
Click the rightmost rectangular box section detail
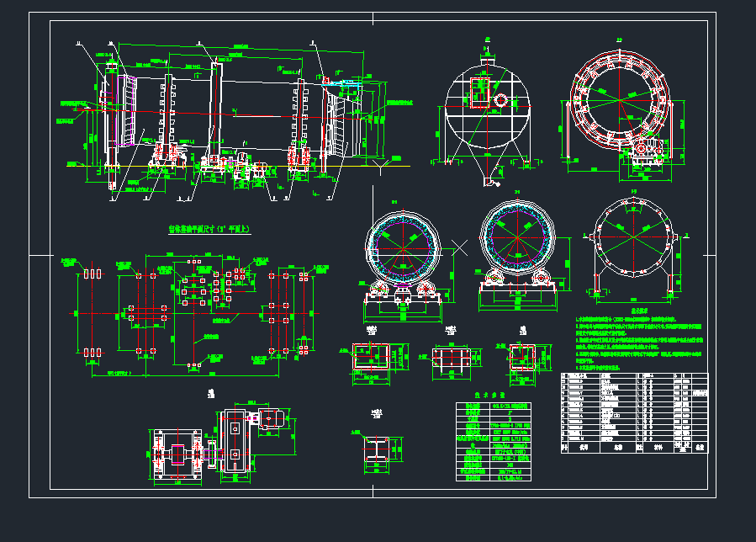(526, 358)
